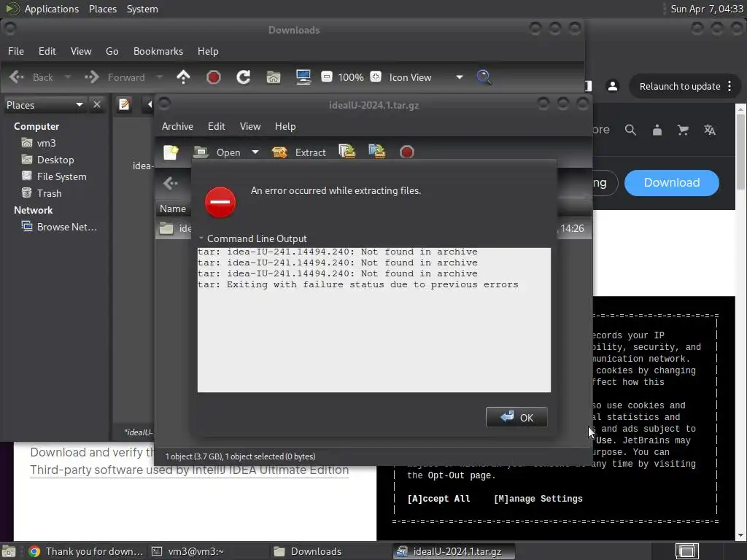The height and width of the screenshot is (560, 747).
Task: Click OK to dismiss the error
Action: pos(516,417)
